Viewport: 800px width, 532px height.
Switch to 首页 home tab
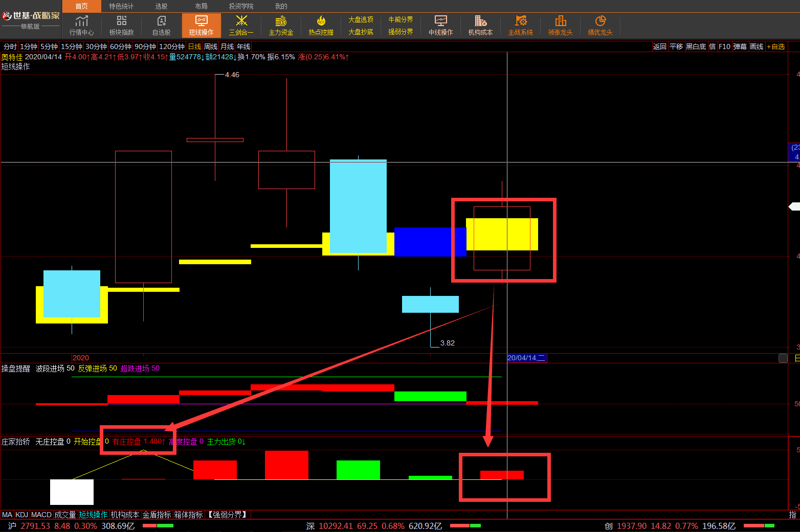point(81,6)
